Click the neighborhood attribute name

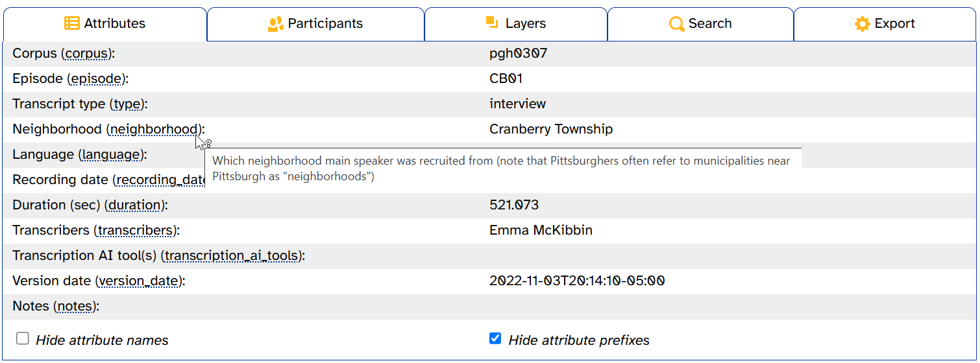tap(154, 130)
